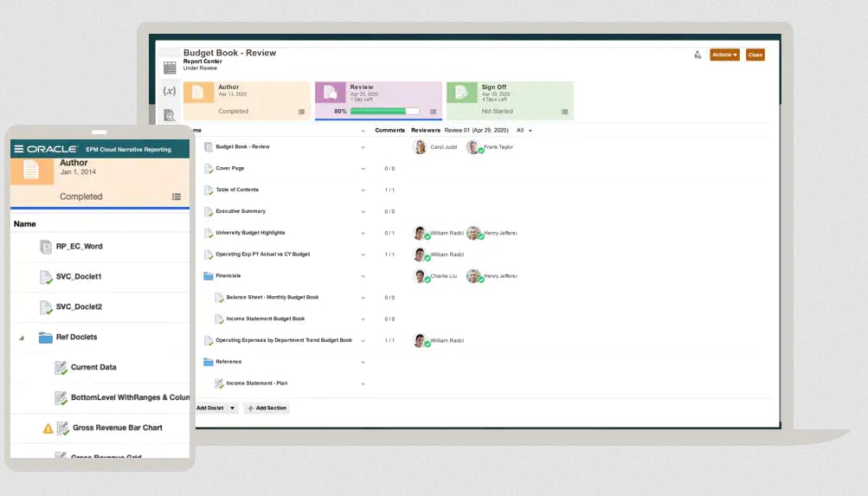Open the Sign Off phase details list icon

tap(564, 112)
